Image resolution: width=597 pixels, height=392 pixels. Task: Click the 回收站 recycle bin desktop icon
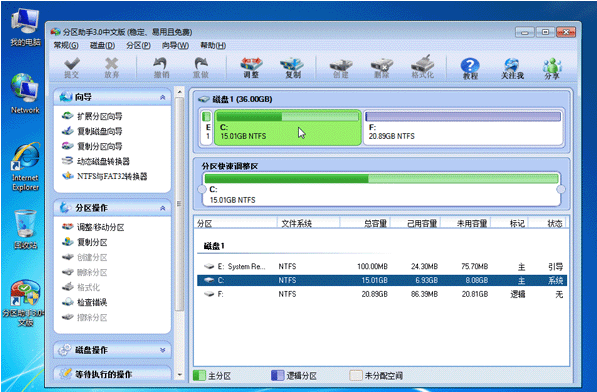pos(25,229)
